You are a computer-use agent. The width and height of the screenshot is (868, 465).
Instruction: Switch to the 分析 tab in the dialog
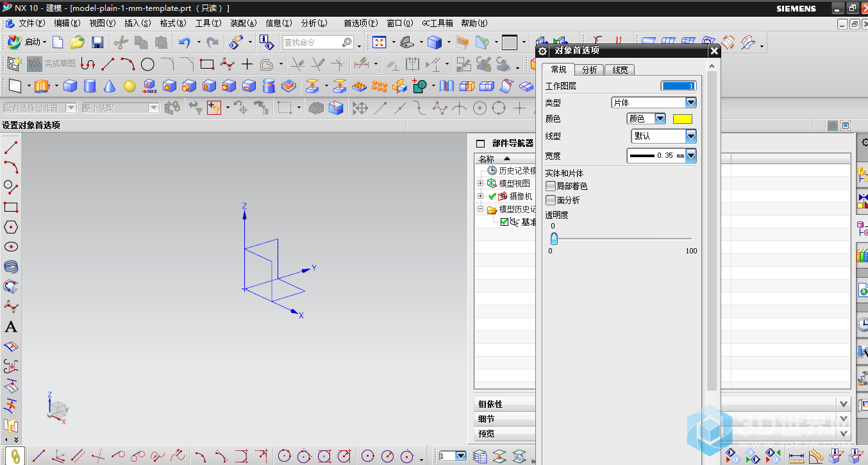point(589,70)
